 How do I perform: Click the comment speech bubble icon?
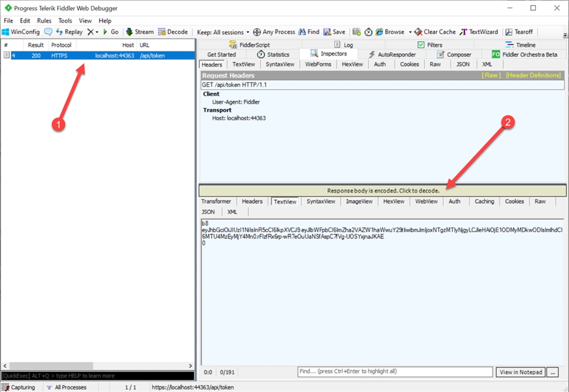click(48, 32)
